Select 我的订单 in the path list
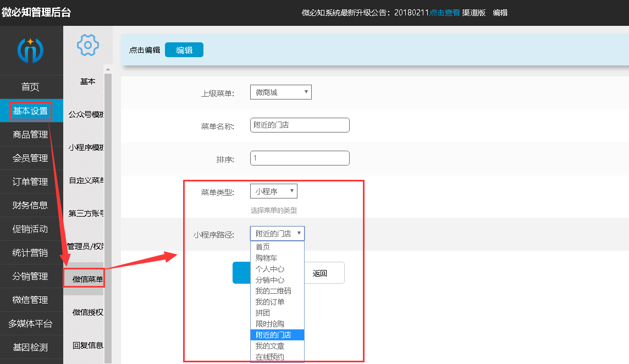The width and height of the screenshot is (629, 364). (277, 301)
